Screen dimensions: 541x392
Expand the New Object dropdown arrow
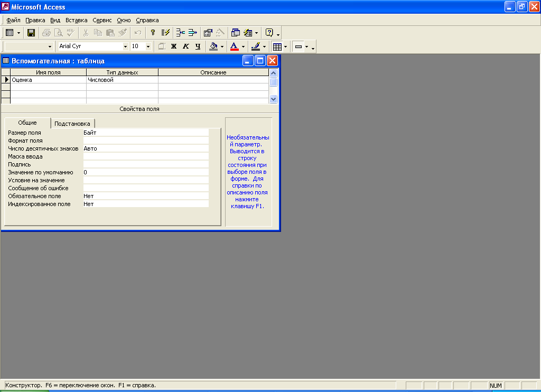(x=256, y=33)
